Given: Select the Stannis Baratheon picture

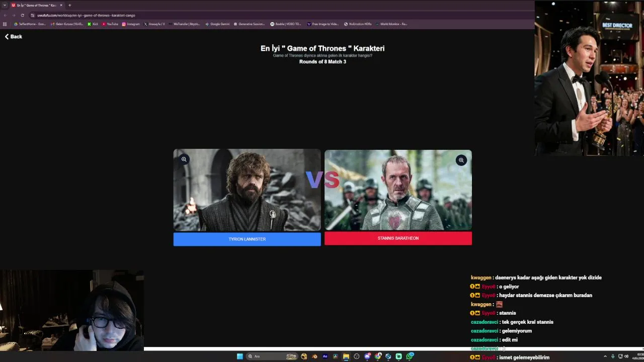Looking at the screenshot, I should click(398, 190).
